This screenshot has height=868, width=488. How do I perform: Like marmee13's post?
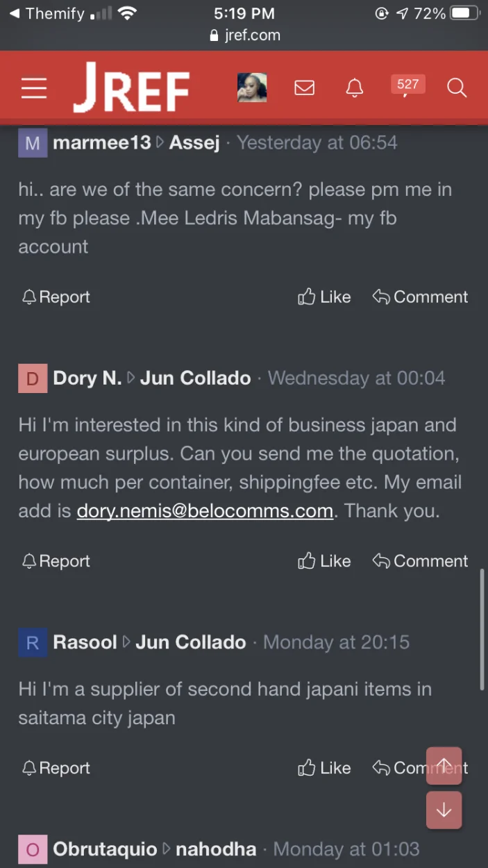325,297
